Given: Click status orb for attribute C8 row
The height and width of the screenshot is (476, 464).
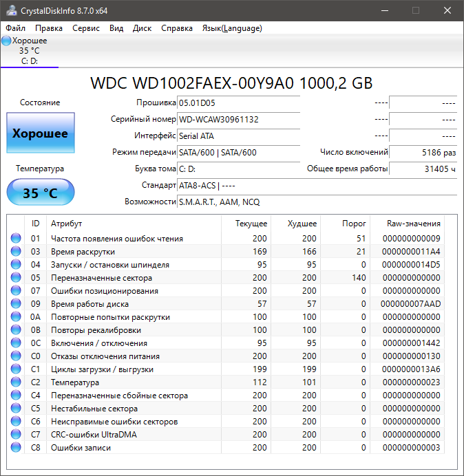Looking at the screenshot, I should (16, 447).
